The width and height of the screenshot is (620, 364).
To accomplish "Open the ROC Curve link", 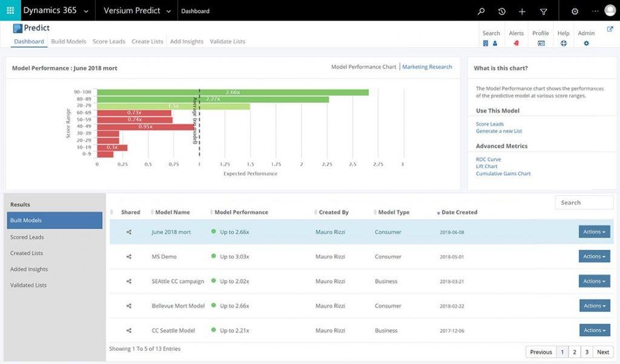I will click(x=489, y=159).
